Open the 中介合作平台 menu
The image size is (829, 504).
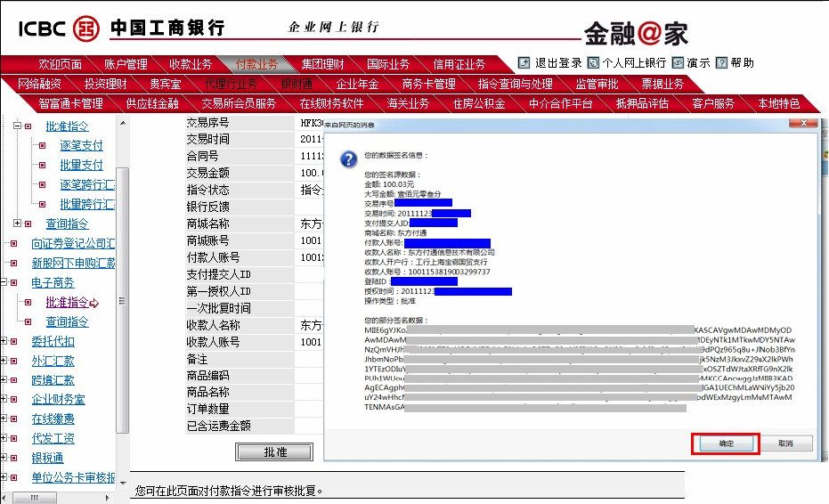(x=560, y=103)
